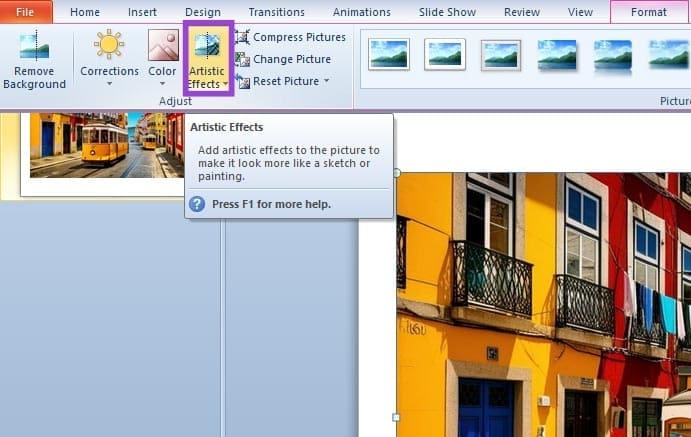This screenshot has height=437, width=691.
Task: Open the Animations tab
Action: (x=362, y=12)
